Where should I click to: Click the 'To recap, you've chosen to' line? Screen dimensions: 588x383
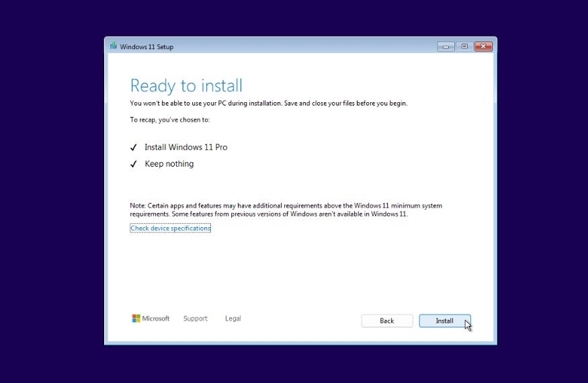(x=170, y=120)
